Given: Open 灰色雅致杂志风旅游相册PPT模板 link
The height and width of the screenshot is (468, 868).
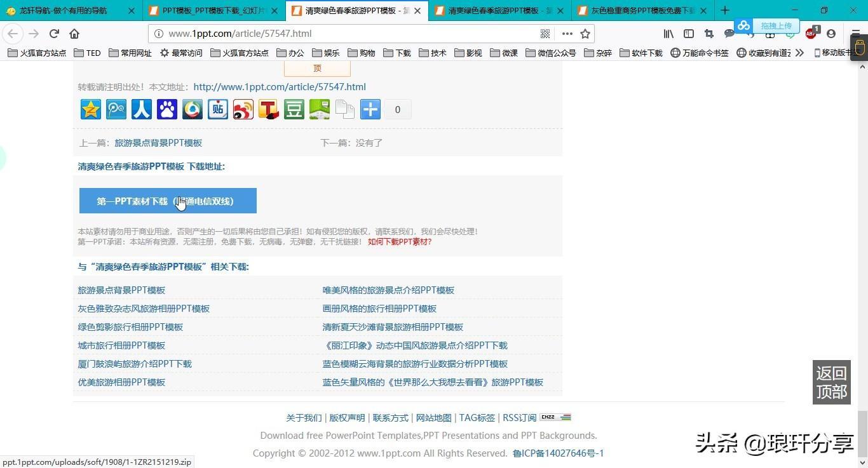Looking at the screenshot, I should point(144,309).
